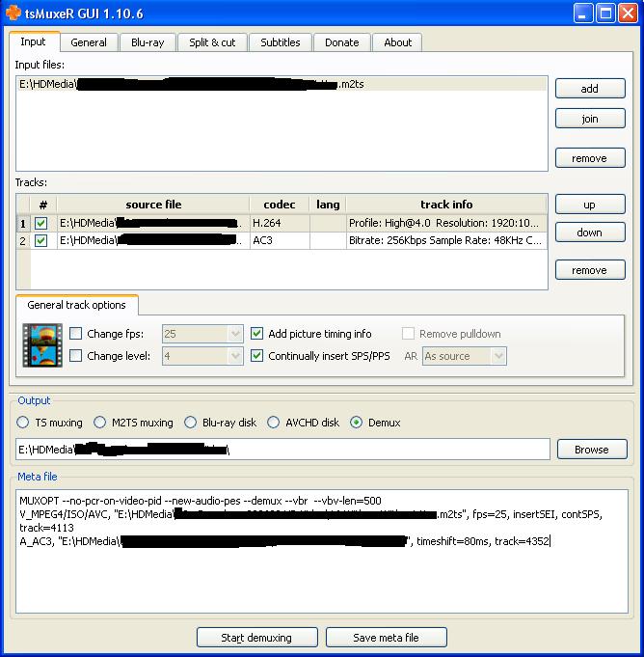644x657 pixels.
Task: Select track row 2 header
Action: pos(23,241)
